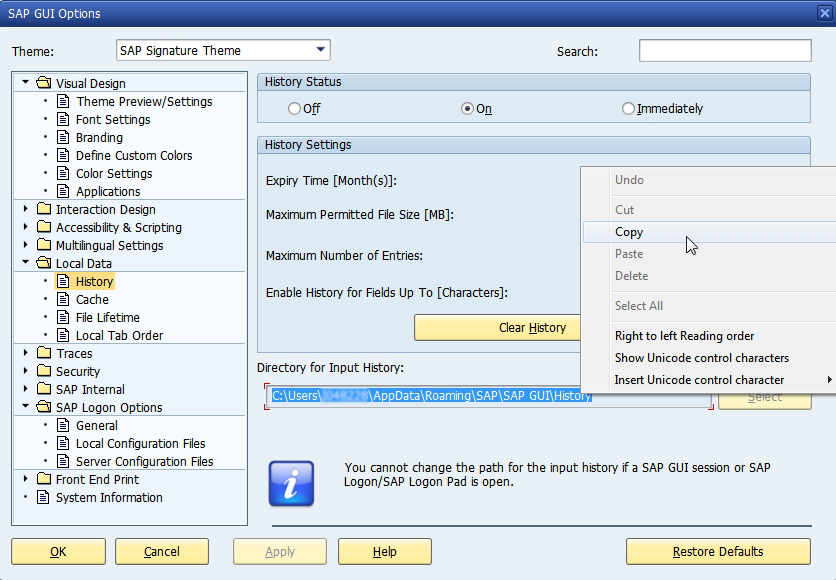Set History Status to Off
Viewport: 836px width, 580px height.
294,109
